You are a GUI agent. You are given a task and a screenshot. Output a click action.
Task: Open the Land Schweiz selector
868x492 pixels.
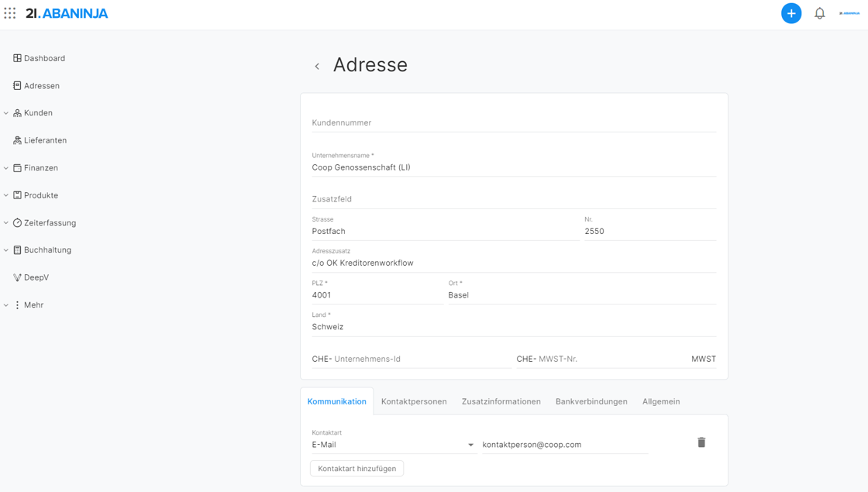514,326
